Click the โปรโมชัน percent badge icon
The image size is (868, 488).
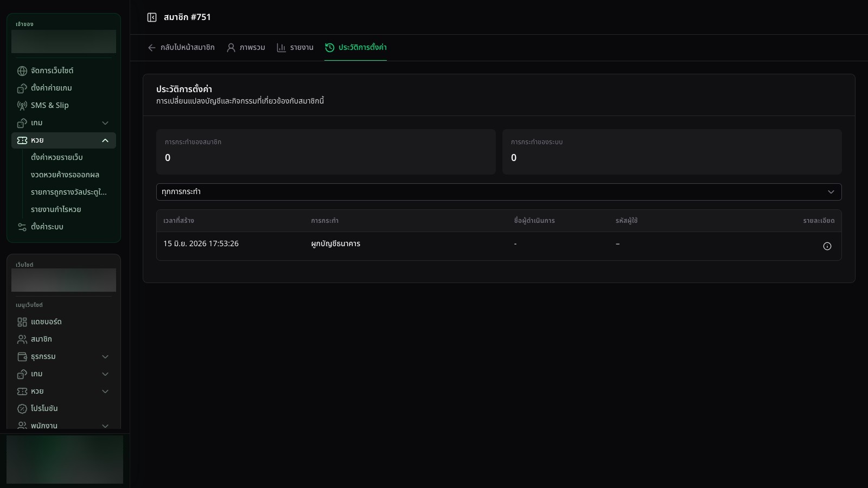click(x=22, y=409)
